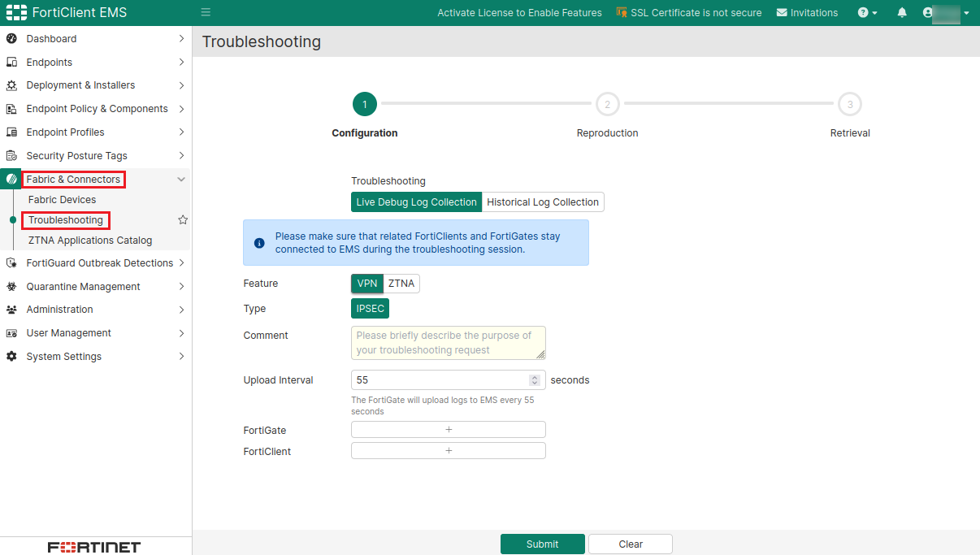Screen dimensions: 980x555
Task: Click the hamburger menu icon to collapse sidebar
Action: [x=206, y=13]
